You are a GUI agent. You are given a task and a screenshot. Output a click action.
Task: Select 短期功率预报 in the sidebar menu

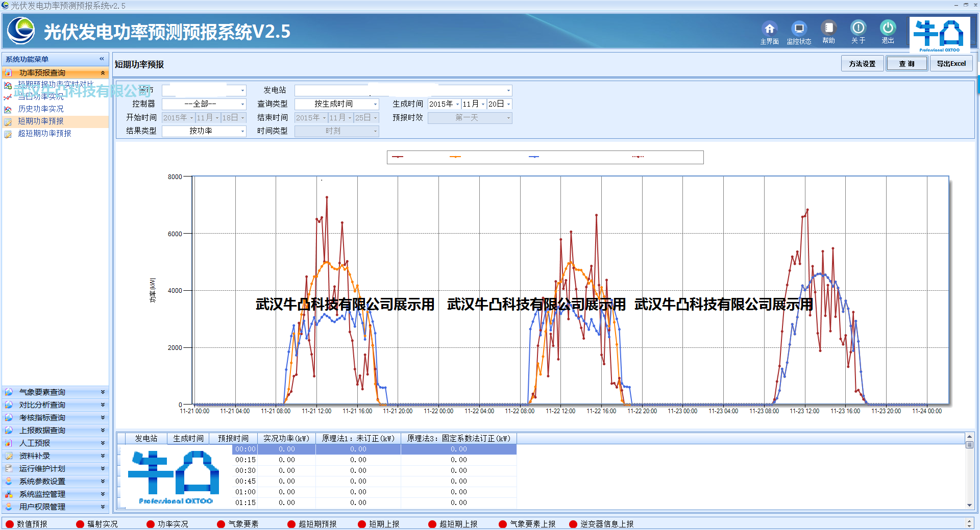click(x=41, y=121)
